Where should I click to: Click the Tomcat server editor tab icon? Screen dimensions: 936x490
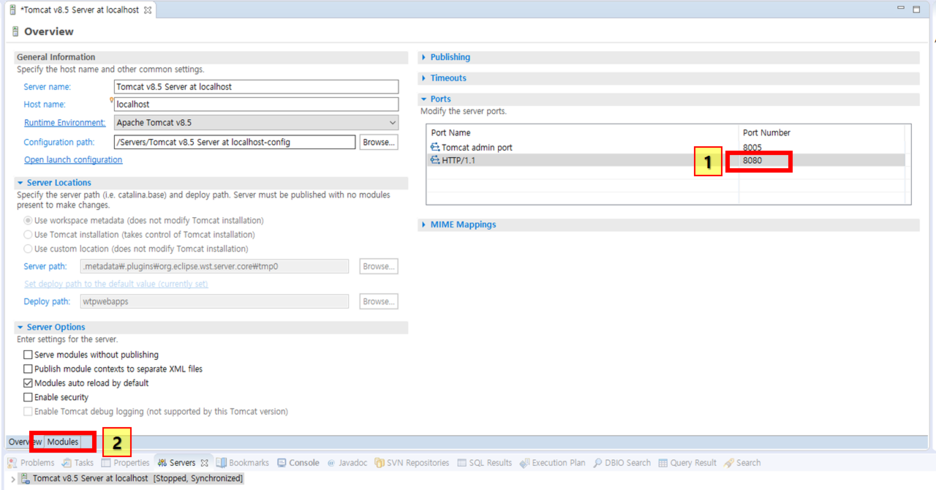[x=13, y=10]
